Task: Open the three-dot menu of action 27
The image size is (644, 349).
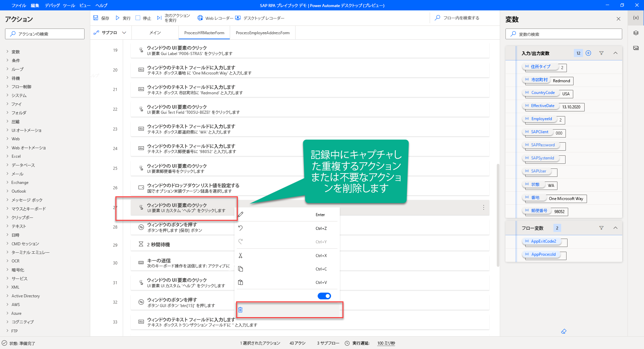Action: pos(483,207)
